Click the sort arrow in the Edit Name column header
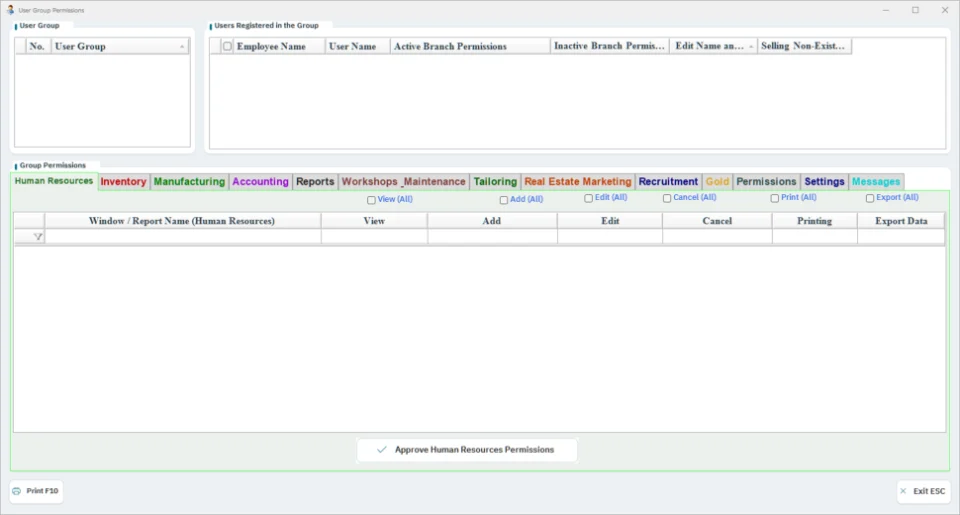Screen dimensions: 960x515 (x=751, y=47)
